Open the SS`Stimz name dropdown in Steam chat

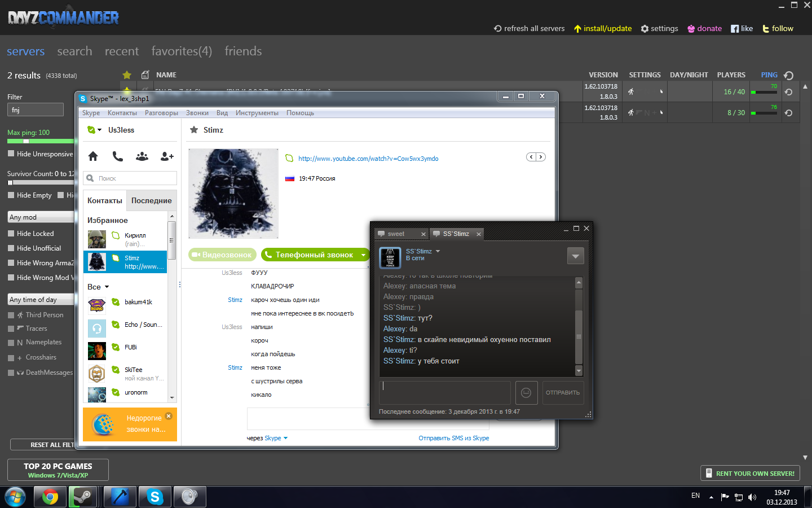(438, 251)
